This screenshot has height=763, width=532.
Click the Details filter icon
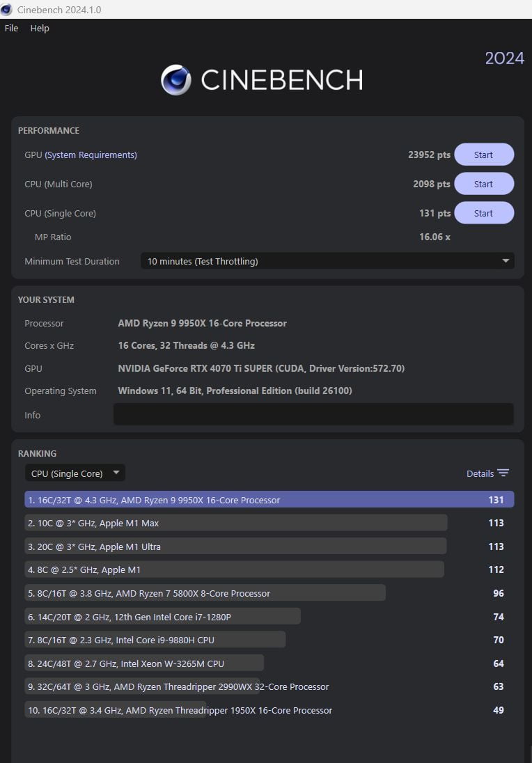[503, 473]
